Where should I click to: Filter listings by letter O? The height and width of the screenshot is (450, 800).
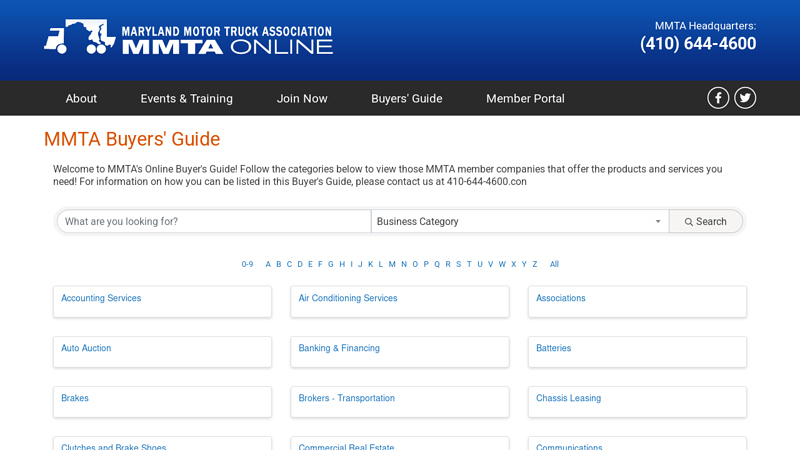[x=415, y=264]
